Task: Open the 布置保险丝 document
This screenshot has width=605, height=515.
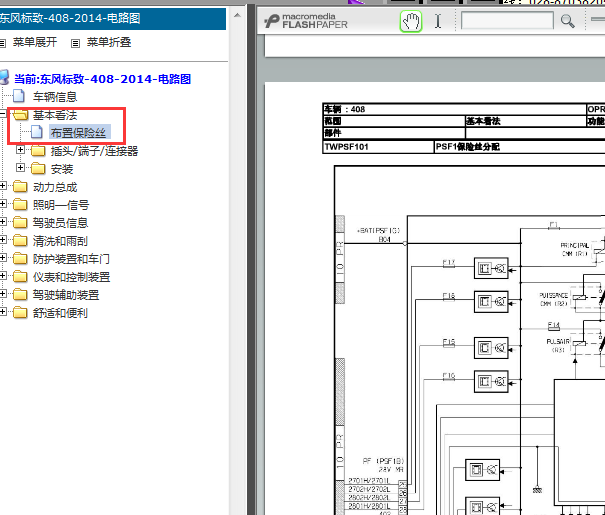Action: [x=78, y=133]
